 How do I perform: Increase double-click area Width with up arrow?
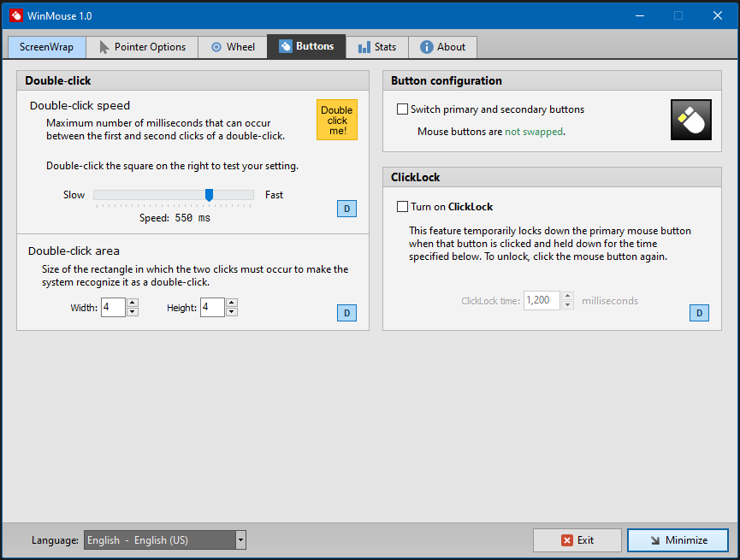click(x=133, y=303)
